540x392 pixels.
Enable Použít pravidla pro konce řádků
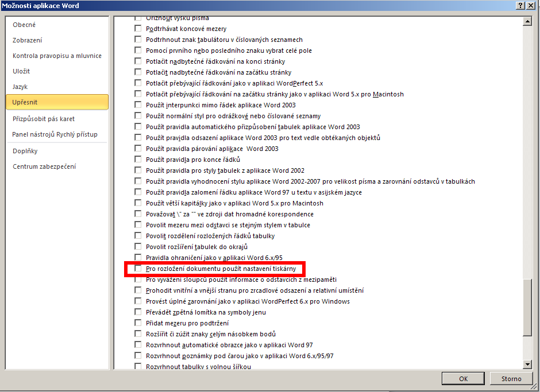coord(138,159)
